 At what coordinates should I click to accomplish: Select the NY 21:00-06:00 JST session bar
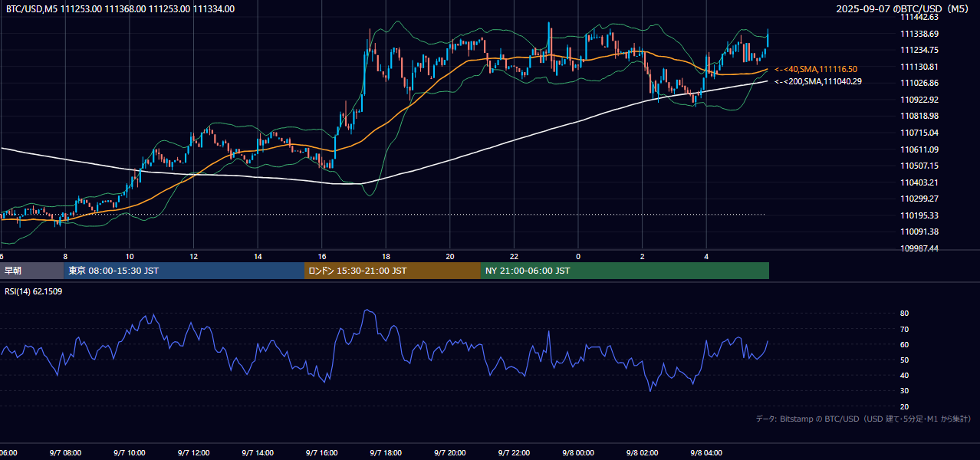point(625,271)
